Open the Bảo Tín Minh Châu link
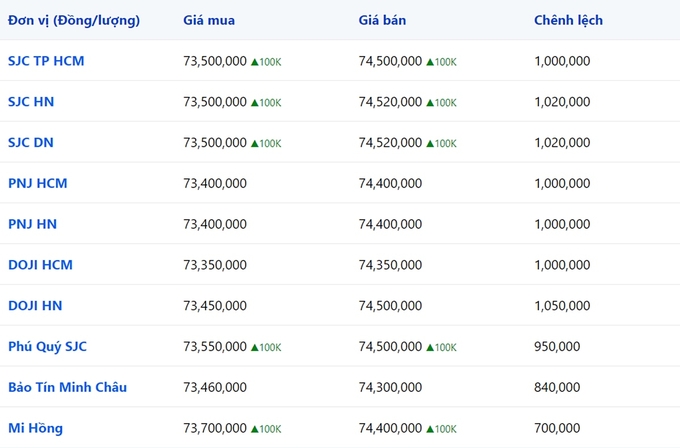The height and width of the screenshot is (448, 680). point(68,387)
